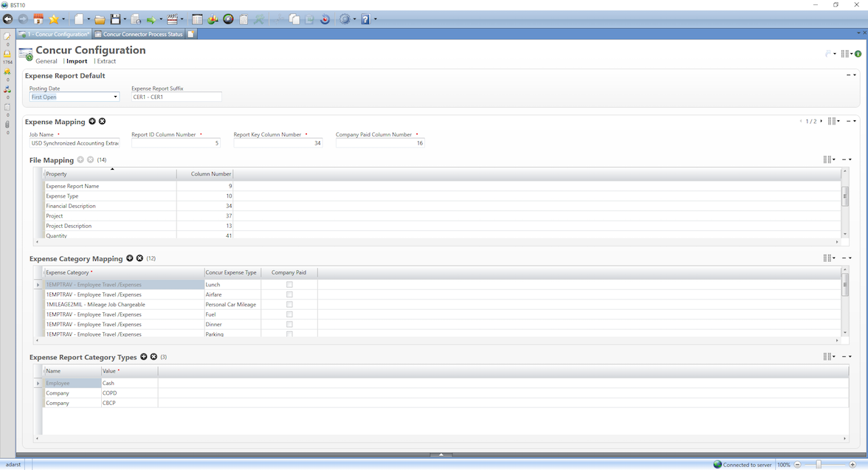Click the Expense Report Suffix field
This screenshot has height=470, width=868.
pyautogui.click(x=176, y=97)
